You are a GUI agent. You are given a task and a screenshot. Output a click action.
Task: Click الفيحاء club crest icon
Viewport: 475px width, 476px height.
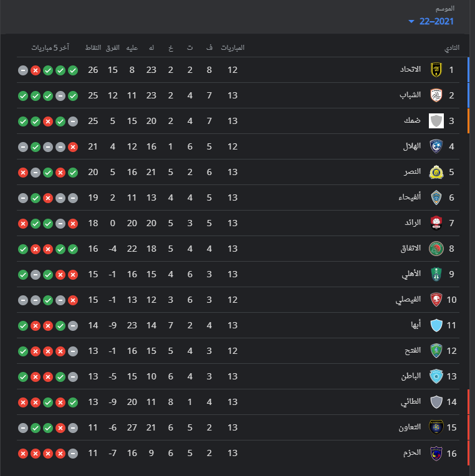436,198
